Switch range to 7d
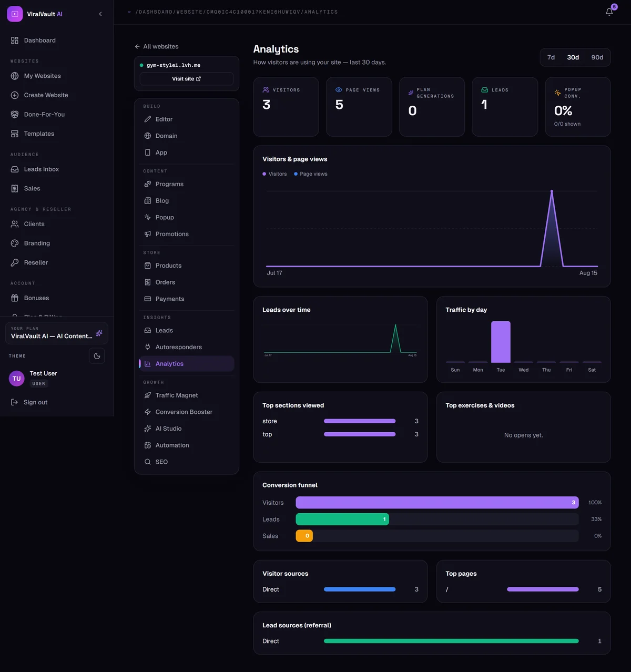The image size is (631, 672). tap(551, 57)
